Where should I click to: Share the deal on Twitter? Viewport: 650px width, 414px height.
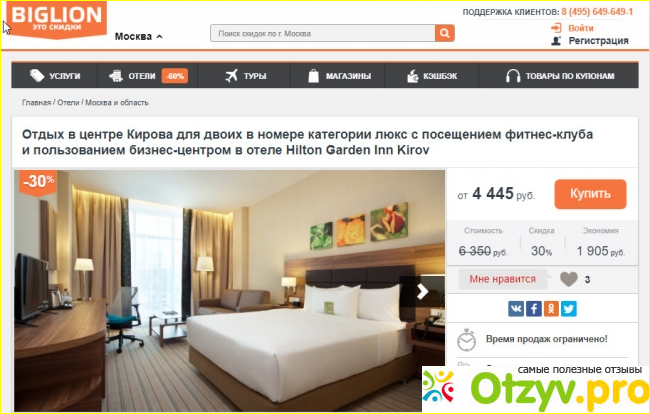[569, 309]
